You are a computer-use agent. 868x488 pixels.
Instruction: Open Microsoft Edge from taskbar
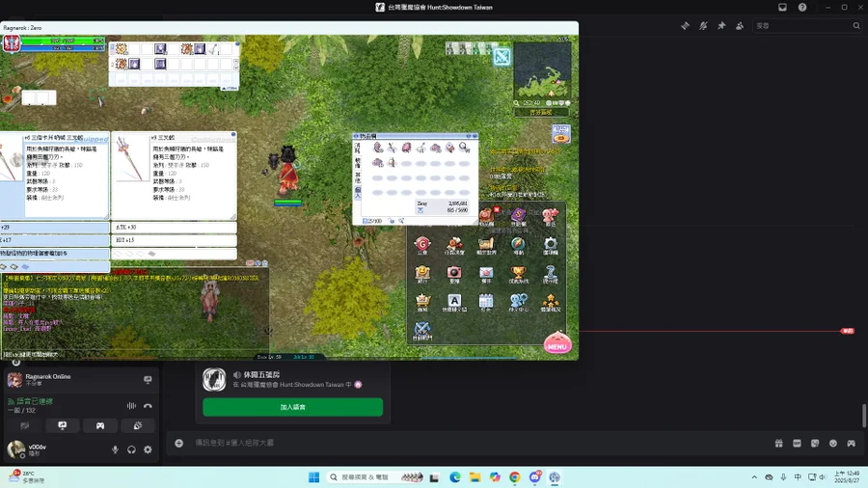pos(455,477)
